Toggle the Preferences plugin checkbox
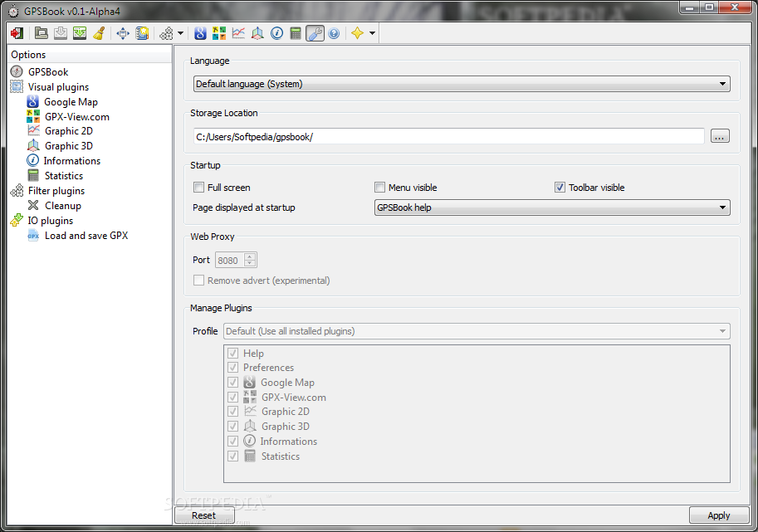 tap(233, 367)
